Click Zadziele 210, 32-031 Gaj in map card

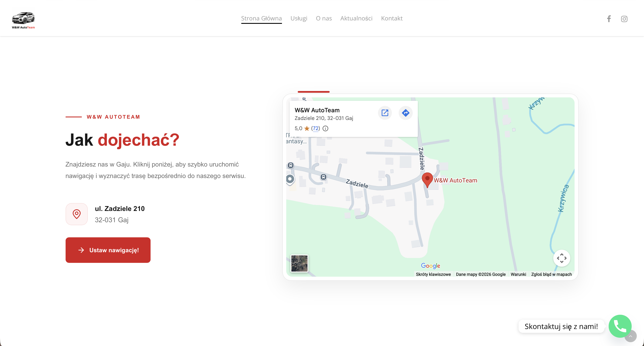pos(324,118)
